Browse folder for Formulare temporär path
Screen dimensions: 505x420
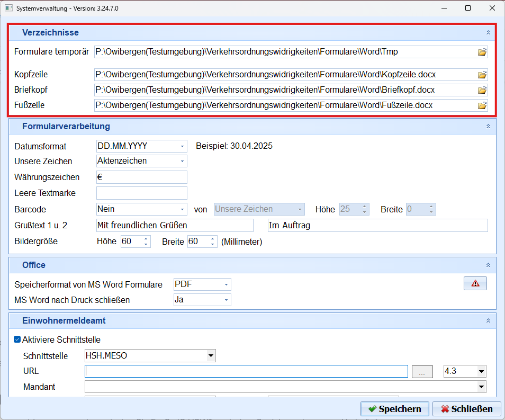click(x=482, y=52)
